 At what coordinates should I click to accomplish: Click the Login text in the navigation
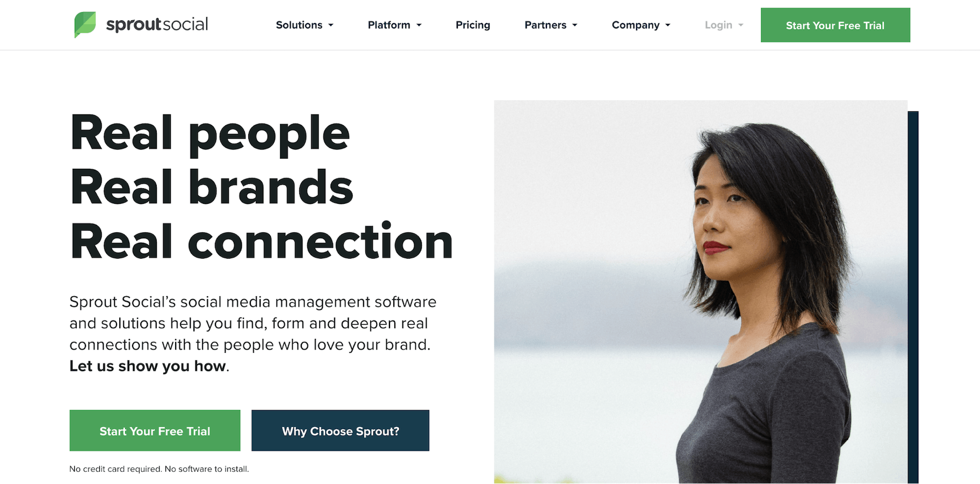click(x=718, y=25)
